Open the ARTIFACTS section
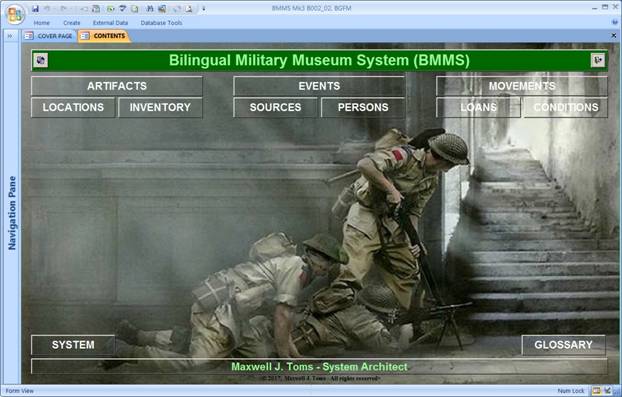Image resolution: width=622 pixels, height=397 pixels. pyautogui.click(x=117, y=86)
